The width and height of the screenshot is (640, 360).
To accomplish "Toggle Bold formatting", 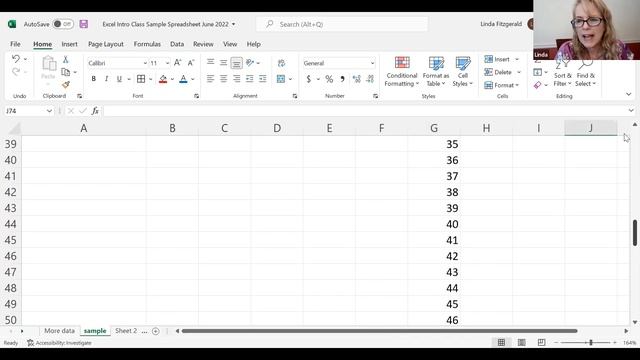I will click(93, 79).
